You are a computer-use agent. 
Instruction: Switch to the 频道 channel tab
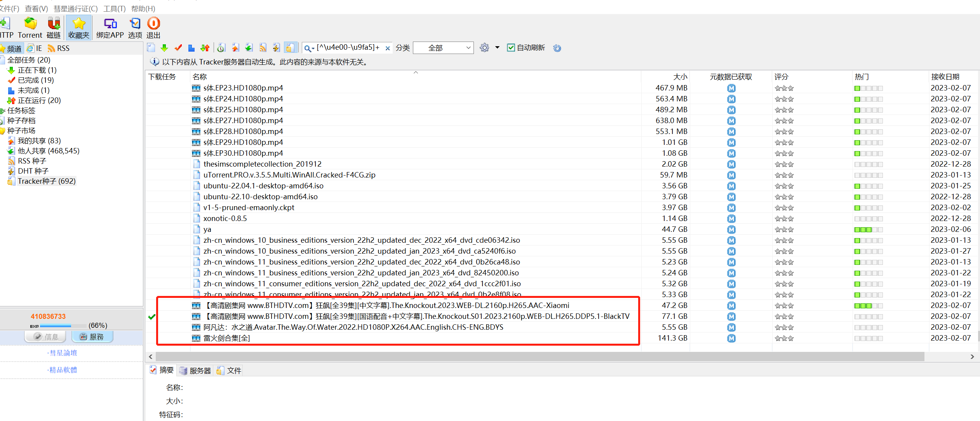click(11, 49)
